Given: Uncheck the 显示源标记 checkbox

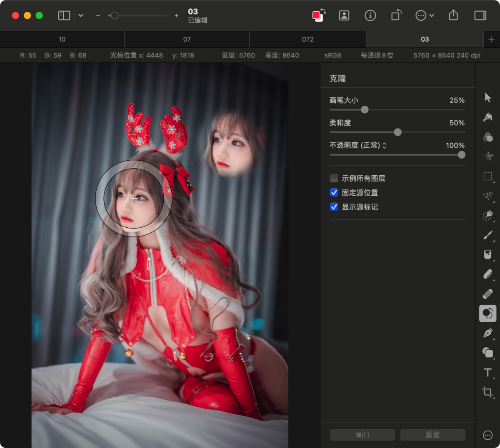Looking at the screenshot, I should (x=334, y=207).
